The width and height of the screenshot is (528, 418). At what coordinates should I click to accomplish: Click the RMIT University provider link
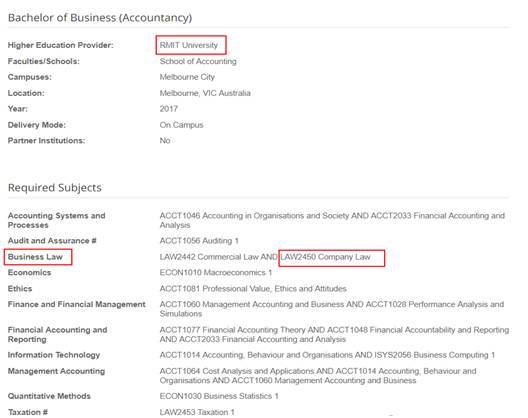coord(189,45)
